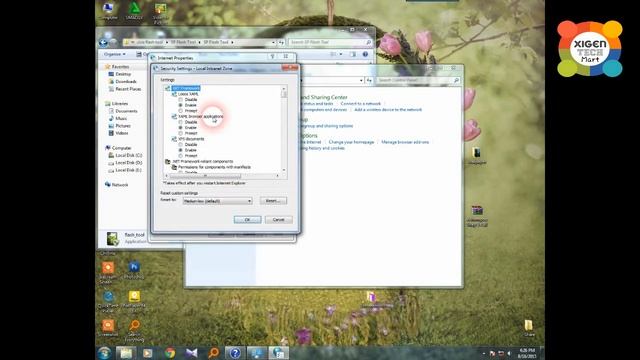Open Network and Sharing Center heading

[x=324, y=97]
